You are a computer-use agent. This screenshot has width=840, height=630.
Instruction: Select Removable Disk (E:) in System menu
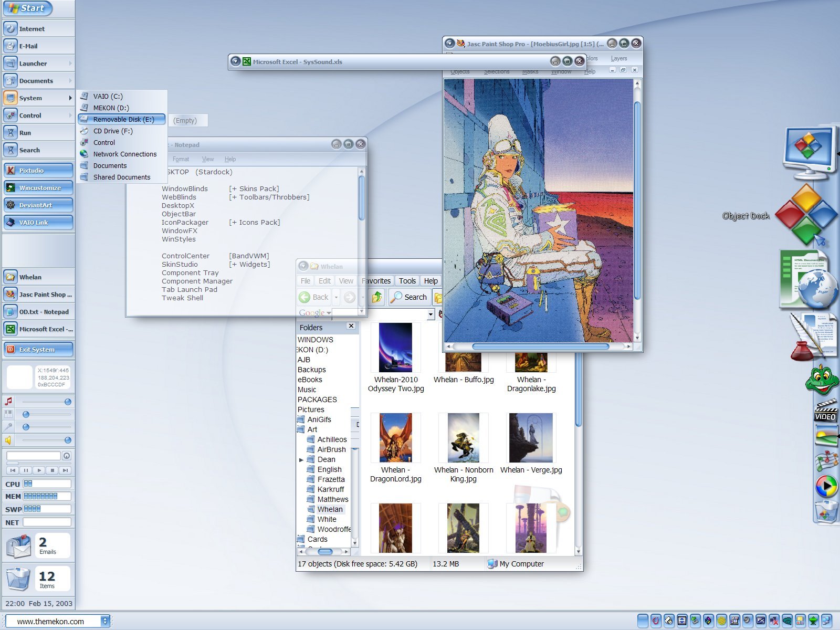coord(122,119)
